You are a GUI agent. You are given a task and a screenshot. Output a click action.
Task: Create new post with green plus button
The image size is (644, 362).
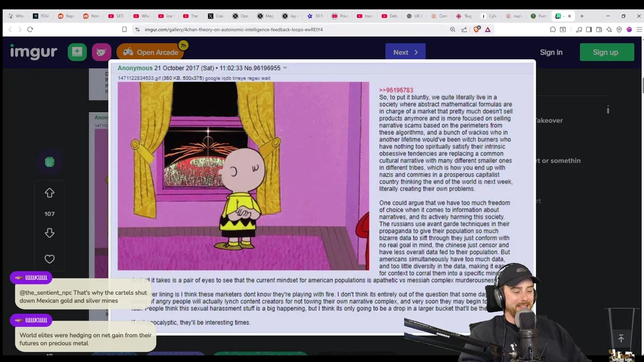[x=77, y=52]
